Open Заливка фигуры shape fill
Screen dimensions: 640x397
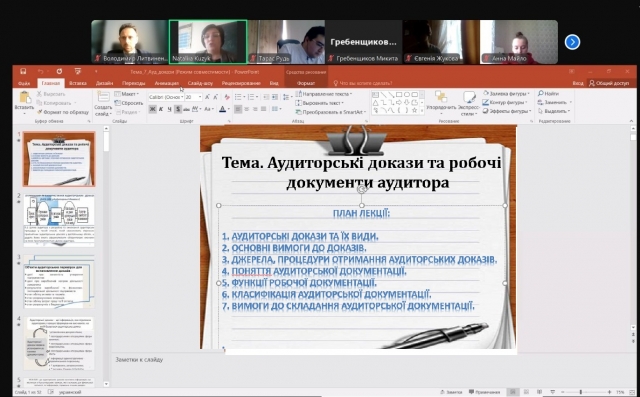click(506, 94)
